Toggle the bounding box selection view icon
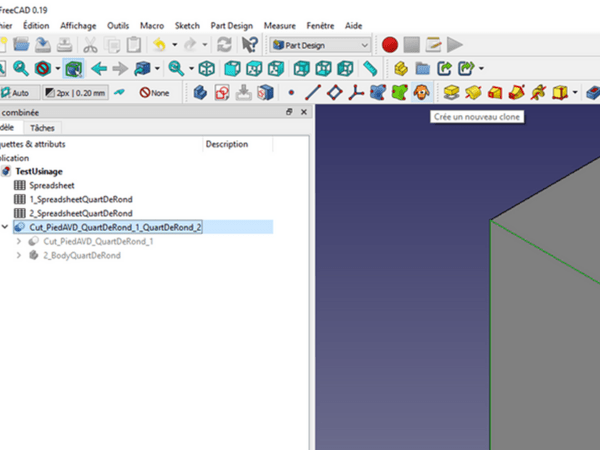 coord(72,69)
